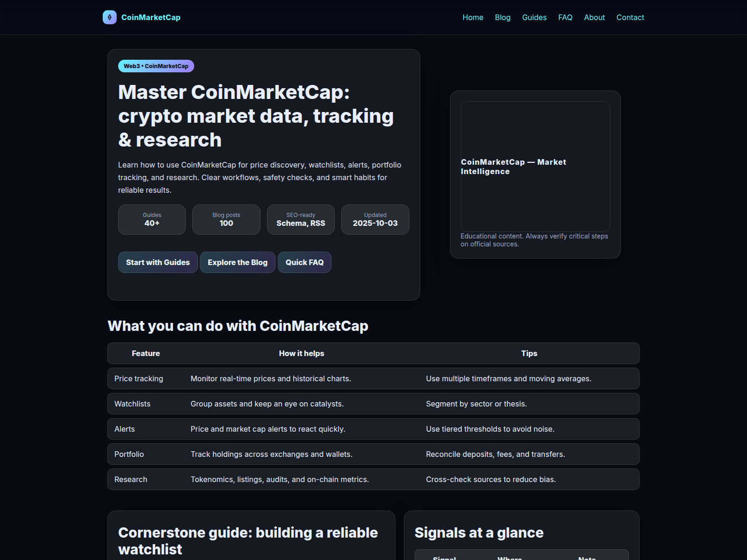The height and width of the screenshot is (560, 747).
Task: Click the Start with Guides button
Action: [158, 262]
